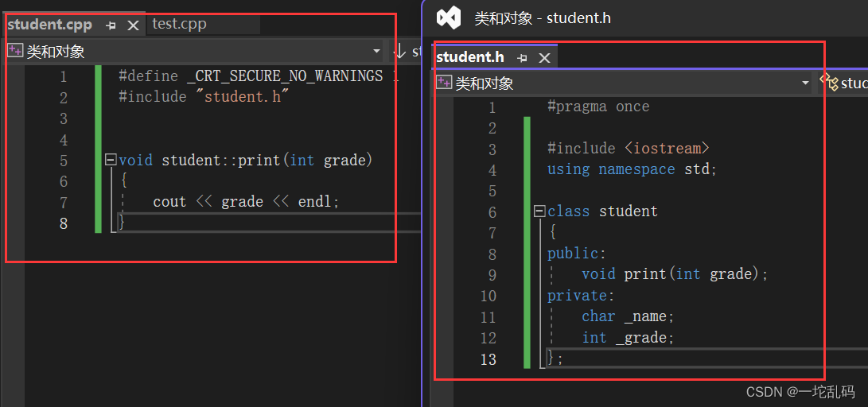868x407 pixels.
Task: Select the student.h tab
Action: click(x=470, y=57)
